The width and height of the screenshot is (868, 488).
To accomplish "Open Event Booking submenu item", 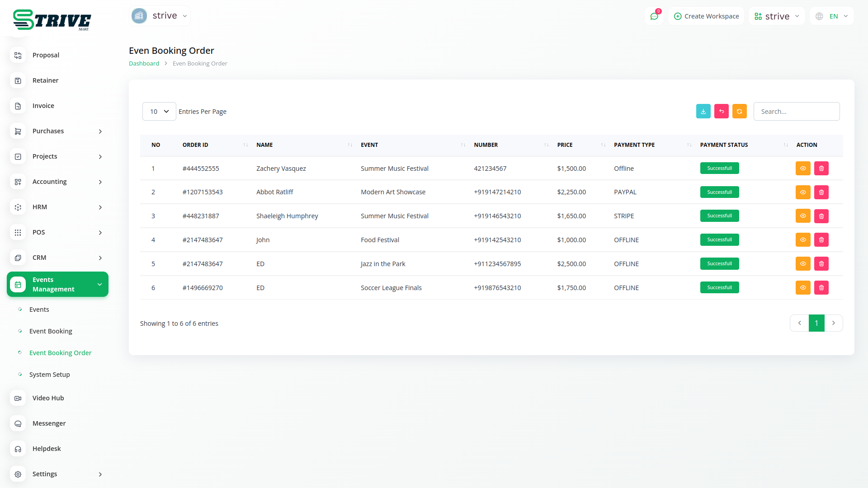I will (51, 331).
